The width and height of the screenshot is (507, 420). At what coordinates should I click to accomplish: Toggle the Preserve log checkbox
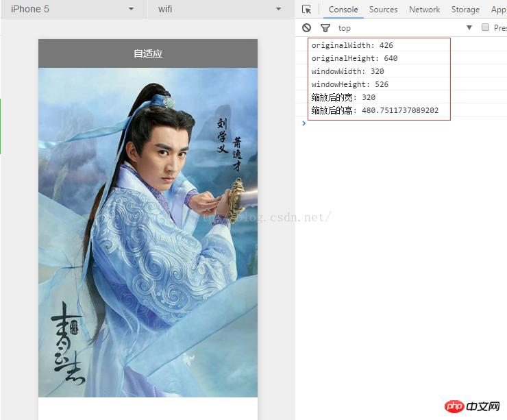(485, 28)
